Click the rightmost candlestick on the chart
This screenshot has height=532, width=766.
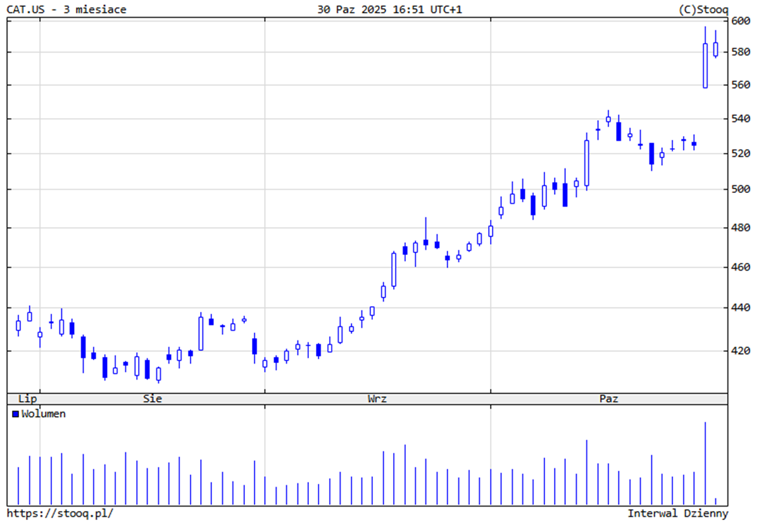716,49
